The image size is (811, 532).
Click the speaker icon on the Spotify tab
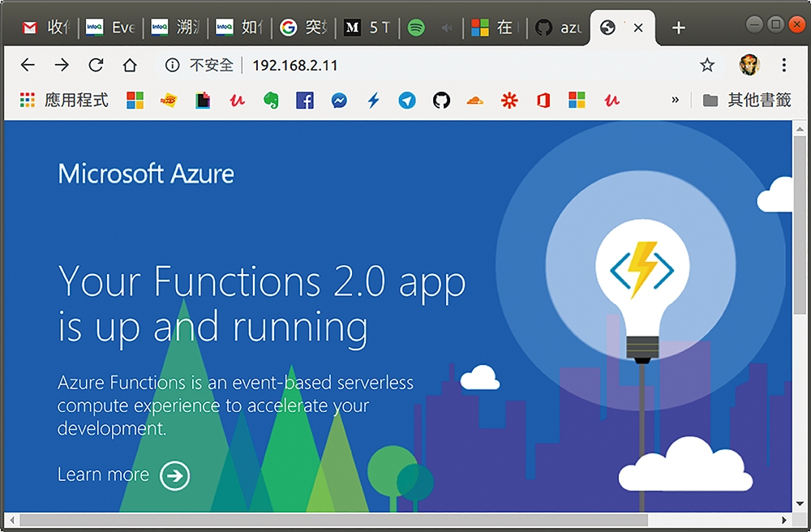pos(446,28)
